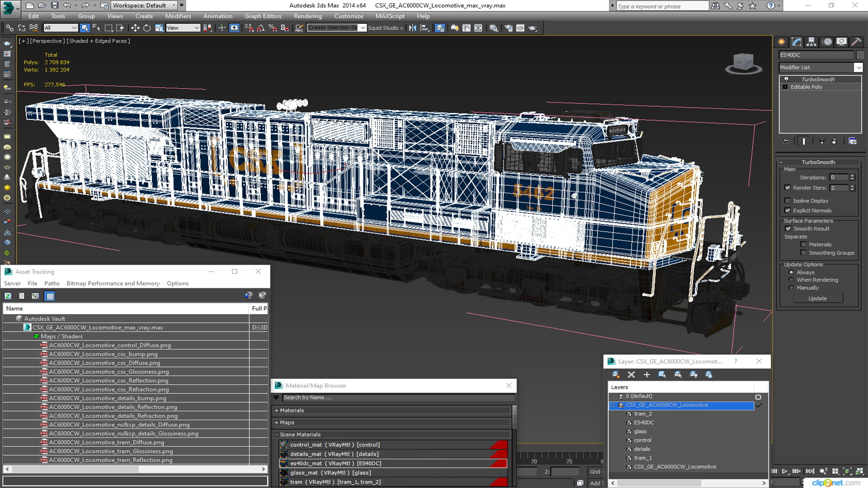The height and width of the screenshot is (488, 868).
Task: Open the Manage Layers toolbar icon
Action: [440, 28]
